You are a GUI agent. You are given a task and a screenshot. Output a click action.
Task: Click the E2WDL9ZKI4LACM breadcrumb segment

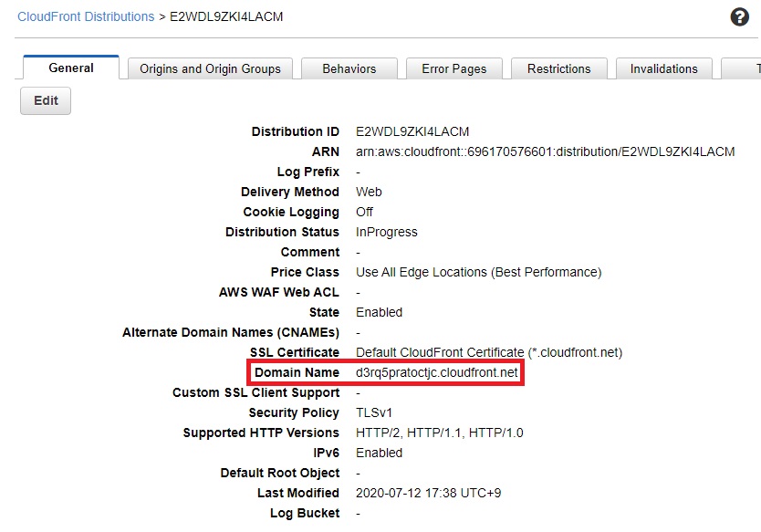pyautogui.click(x=227, y=16)
